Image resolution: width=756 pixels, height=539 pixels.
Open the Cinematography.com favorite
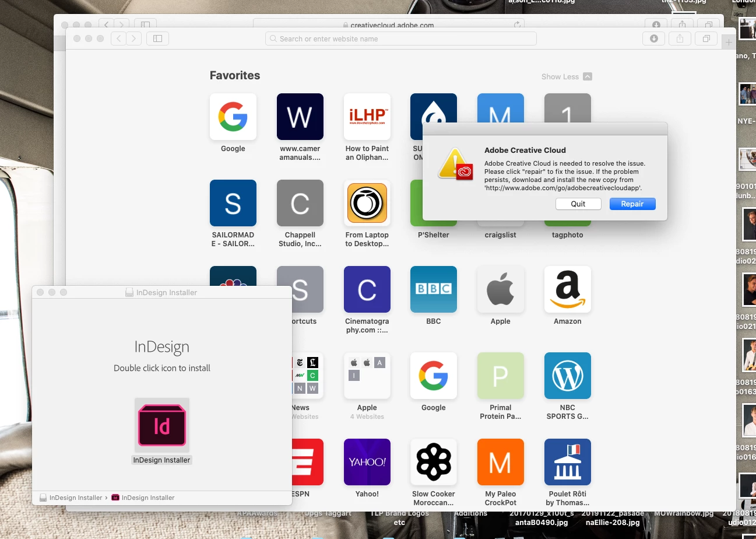point(367,289)
